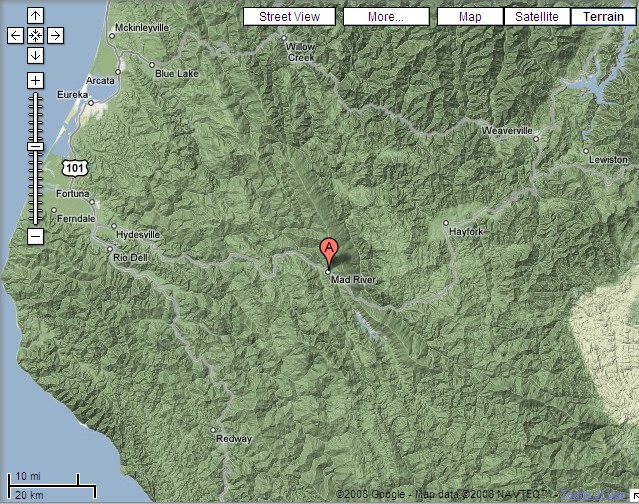Pan the map up with arrow
Screen dimensions: 639x504
coord(35,16)
